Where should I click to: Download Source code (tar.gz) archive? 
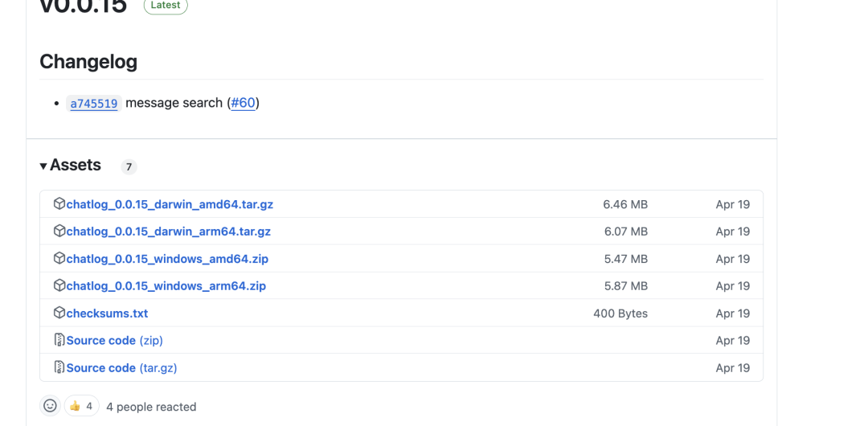tap(122, 368)
